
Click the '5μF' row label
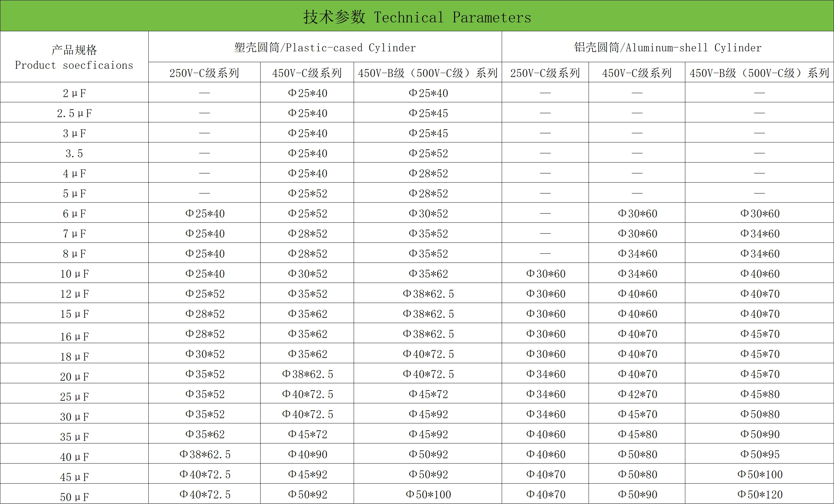pos(74,193)
